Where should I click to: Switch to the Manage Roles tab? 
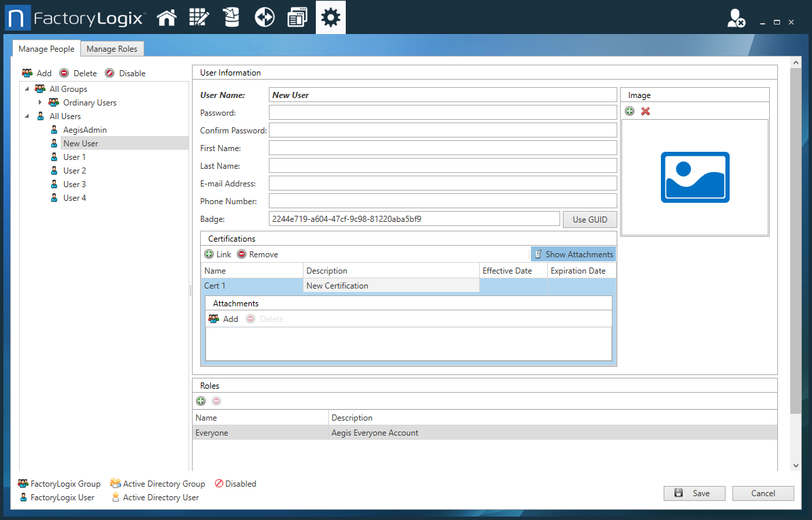coord(112,48)
